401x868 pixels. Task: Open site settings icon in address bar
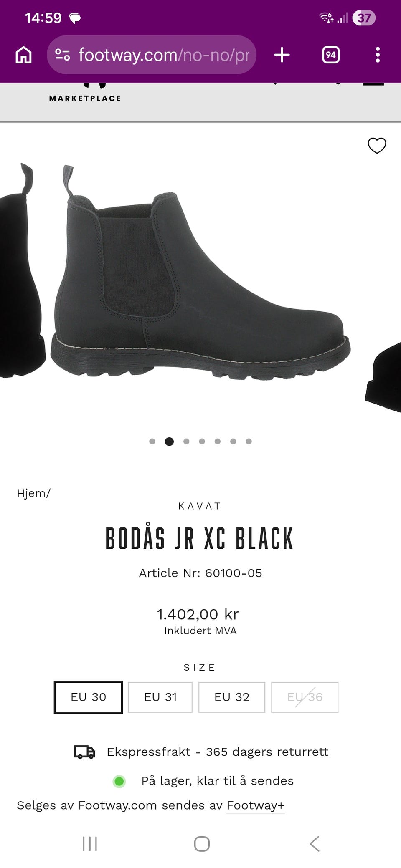click(63, 55)
